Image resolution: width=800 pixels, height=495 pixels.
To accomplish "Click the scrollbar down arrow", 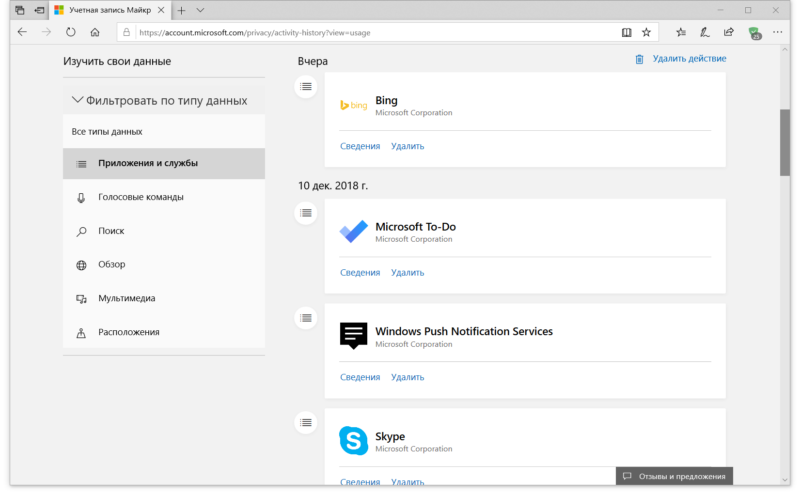I will [x=785, y=480].
